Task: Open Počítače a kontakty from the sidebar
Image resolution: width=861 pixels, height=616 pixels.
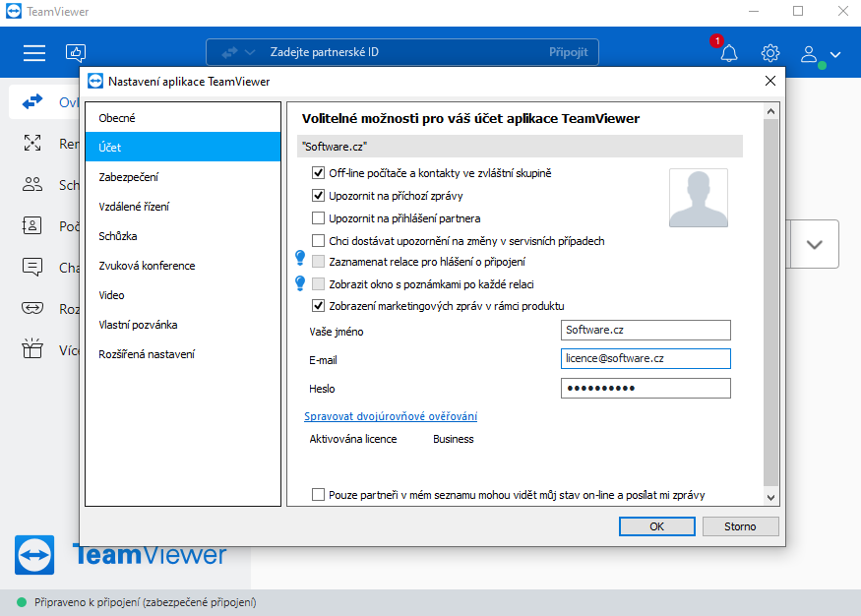Action: tap(32, 226)
